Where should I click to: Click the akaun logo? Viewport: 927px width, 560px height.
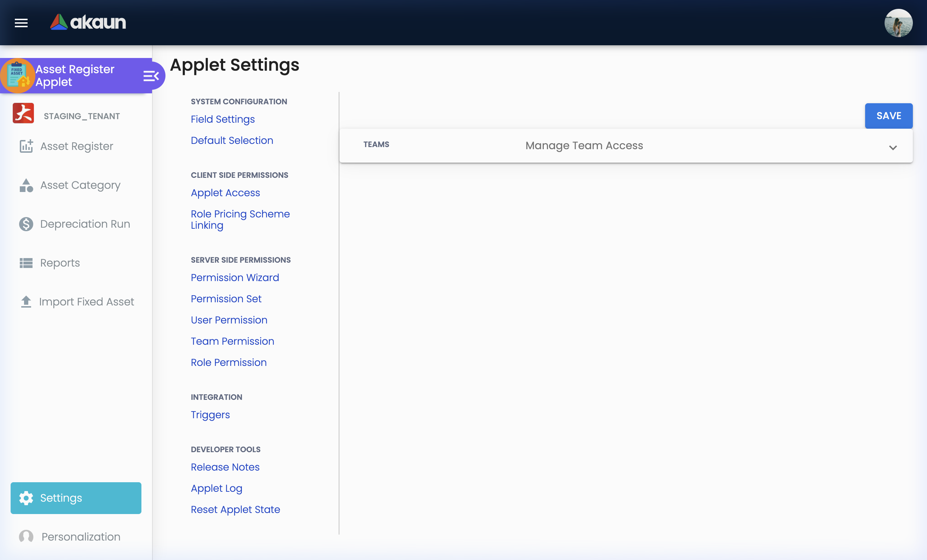tap(88, 22)
